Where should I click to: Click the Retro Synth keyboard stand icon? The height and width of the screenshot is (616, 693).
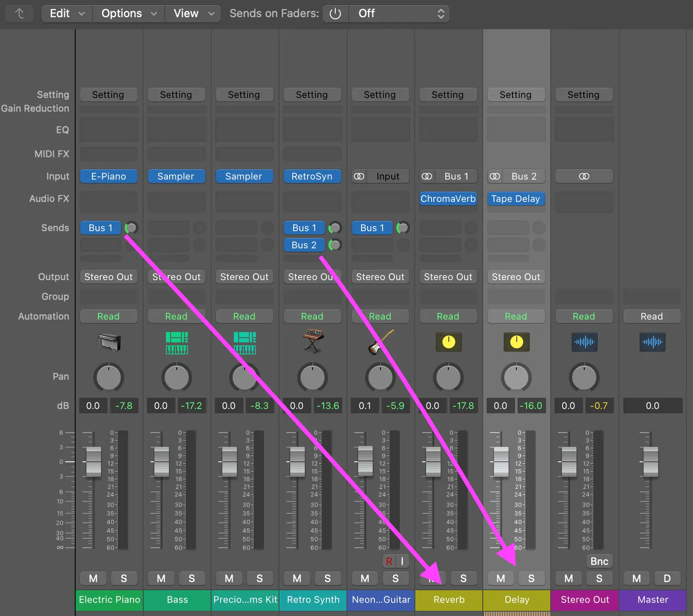coord(313,341)
